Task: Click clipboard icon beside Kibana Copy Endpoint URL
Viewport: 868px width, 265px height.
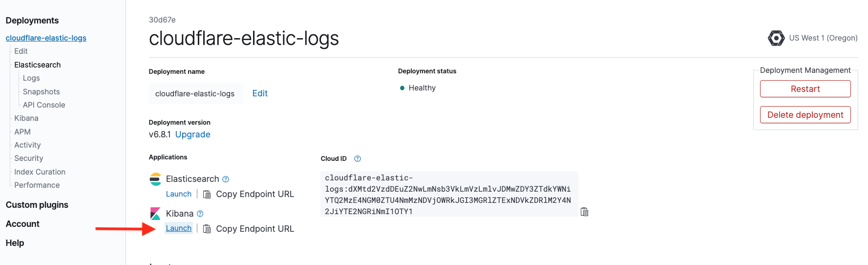Action: coord(207,229)
